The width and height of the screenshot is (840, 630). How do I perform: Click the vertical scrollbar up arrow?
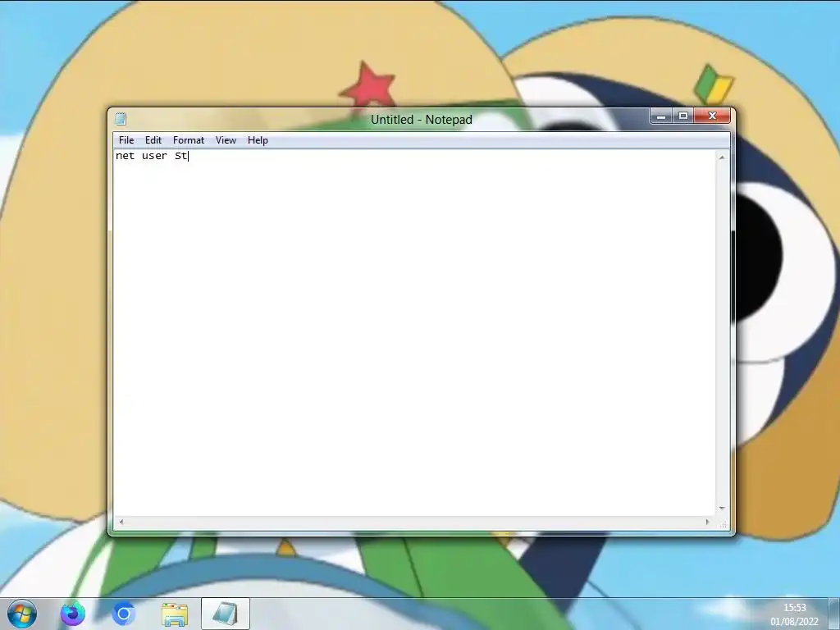[722, 157]
